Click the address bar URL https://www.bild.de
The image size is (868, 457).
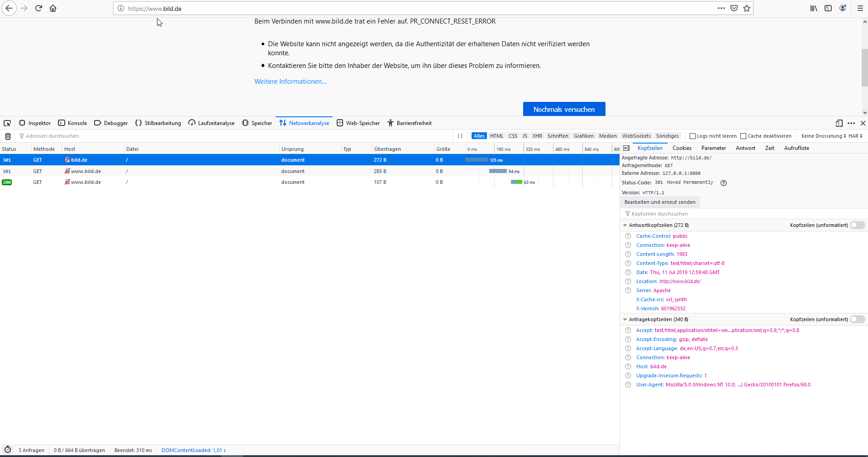coord(155,9)
